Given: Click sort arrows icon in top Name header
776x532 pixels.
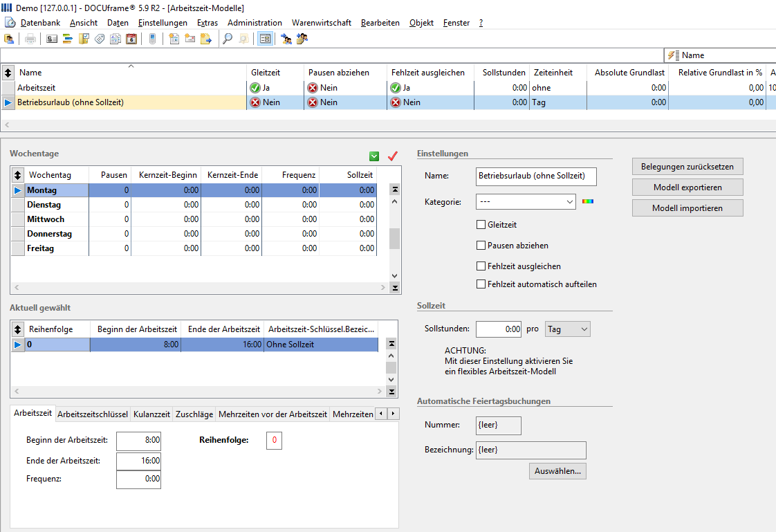Looking at the screenshot, I should pyautogui.click(x=8, y=73).
